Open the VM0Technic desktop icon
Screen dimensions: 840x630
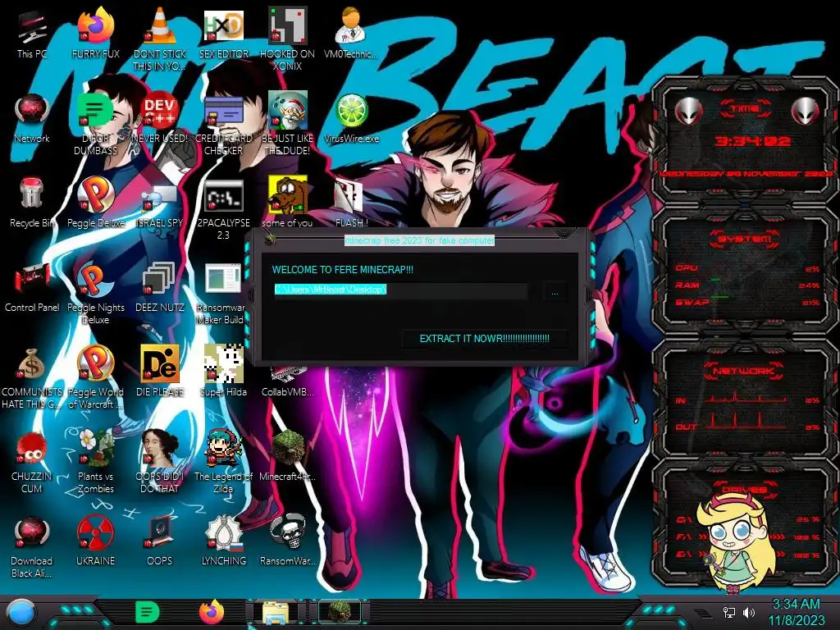pyautogui.click(x=351, y=33)
